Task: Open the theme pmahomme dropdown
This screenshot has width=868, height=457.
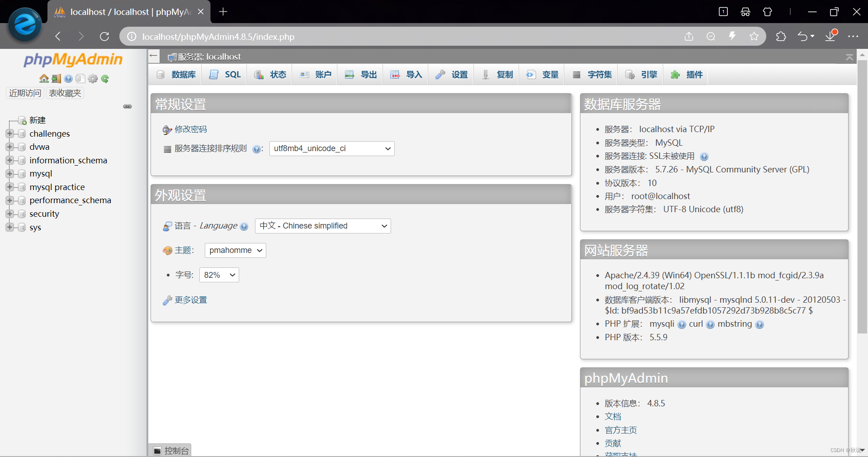Action: click(235, 250)
